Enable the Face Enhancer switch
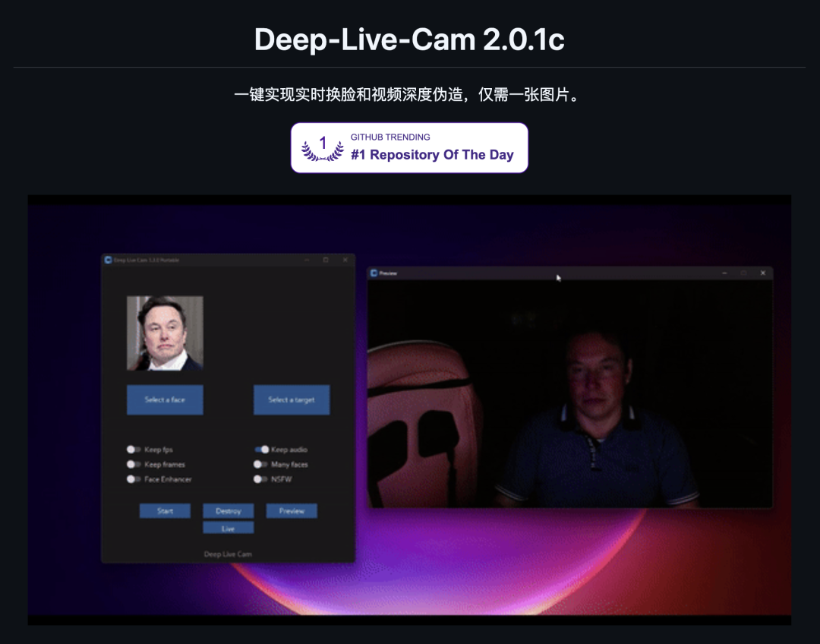The image size is (820, 644). (x=134, y=478)
